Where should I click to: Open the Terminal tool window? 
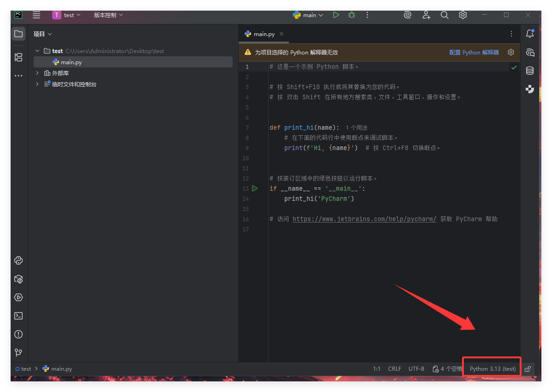18,316
